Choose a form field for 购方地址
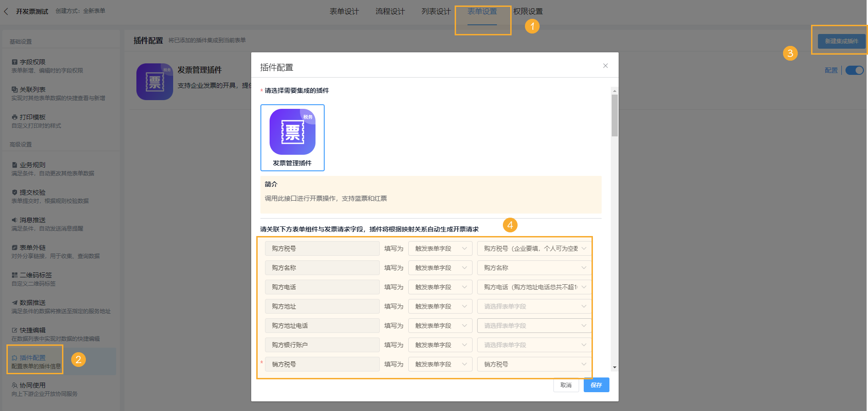The height and width of the screenshot is (411, 868). [x=534, y=306]
